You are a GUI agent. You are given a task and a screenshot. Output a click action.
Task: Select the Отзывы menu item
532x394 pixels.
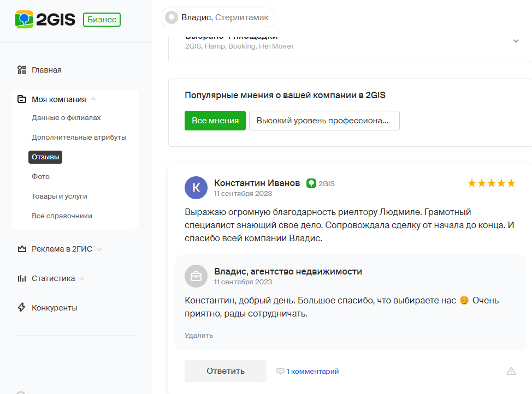click(45, 157)
